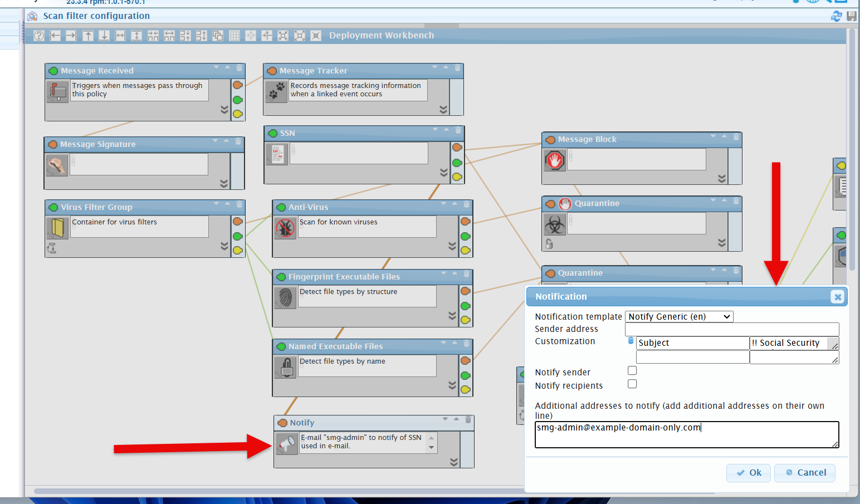Click Notify description scroll down arrow
The width and height of the screenshot is (860, 504).
click(x=431, y=448)
